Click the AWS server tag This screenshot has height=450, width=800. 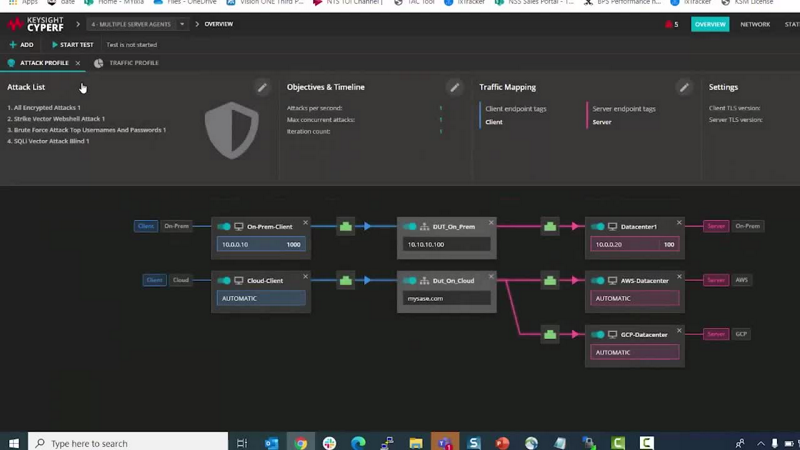[x=741, y=280]
